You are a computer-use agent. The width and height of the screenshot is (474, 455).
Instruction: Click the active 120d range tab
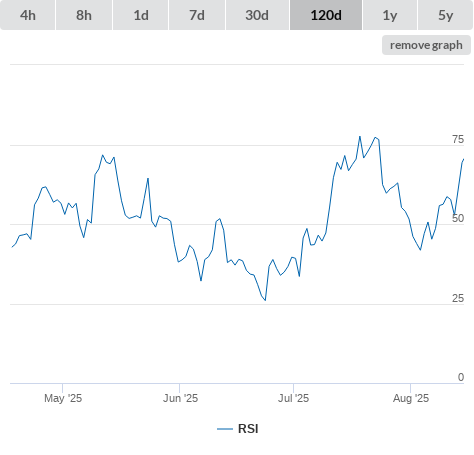point(326,15)
